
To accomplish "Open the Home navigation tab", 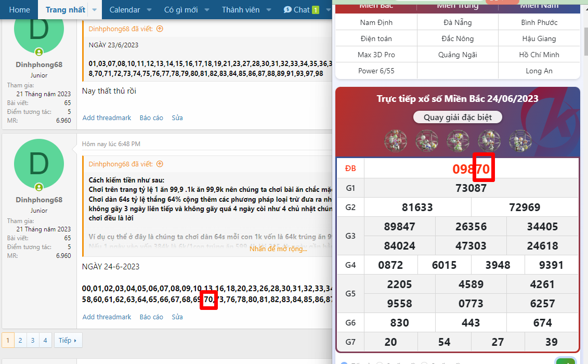I will tap(19, 10).
